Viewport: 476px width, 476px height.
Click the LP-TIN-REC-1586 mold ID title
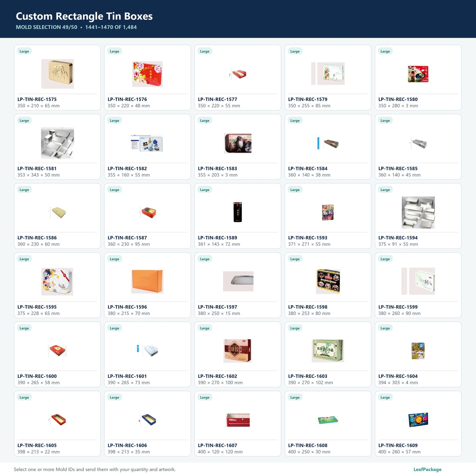(37, 238)
